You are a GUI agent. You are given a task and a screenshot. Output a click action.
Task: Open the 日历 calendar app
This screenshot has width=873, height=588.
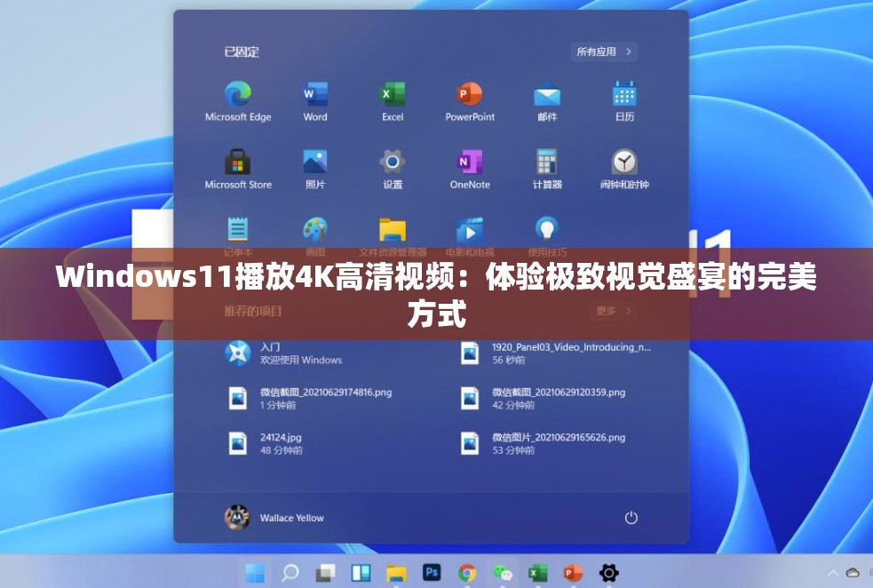coord(624,101)
